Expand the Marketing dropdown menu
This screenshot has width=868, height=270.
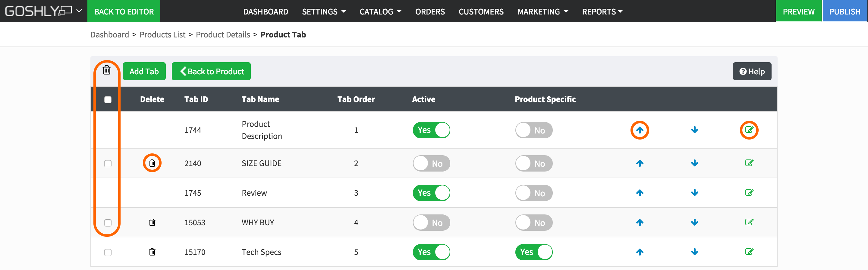pos(542,12)
